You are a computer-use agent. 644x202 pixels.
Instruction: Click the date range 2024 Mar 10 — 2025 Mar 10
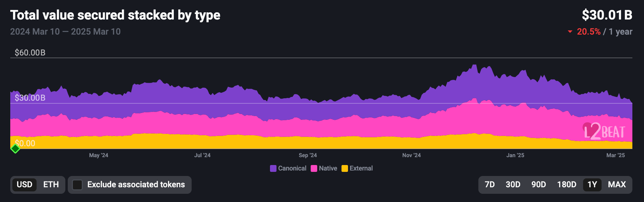click(65, 32)
